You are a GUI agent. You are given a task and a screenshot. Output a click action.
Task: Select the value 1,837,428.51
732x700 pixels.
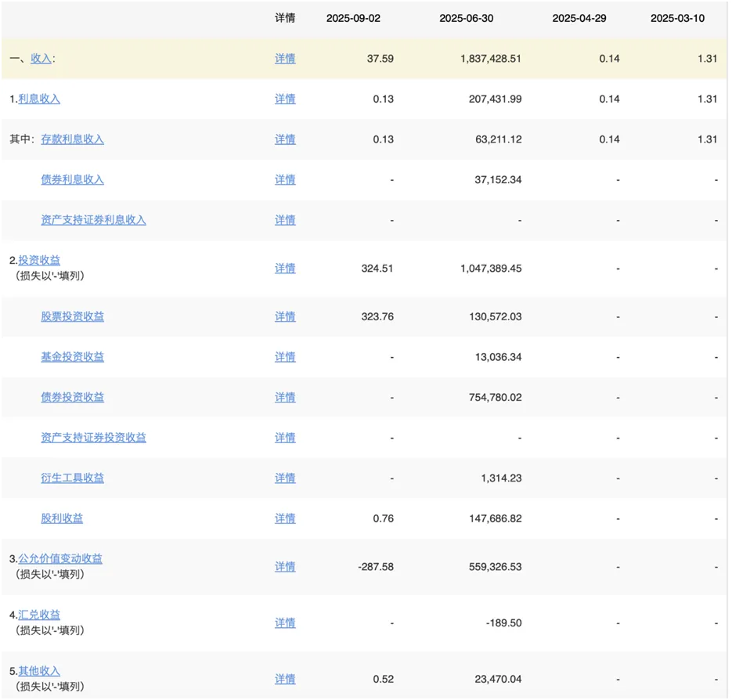pyautogui.click(x=491, y=59)
